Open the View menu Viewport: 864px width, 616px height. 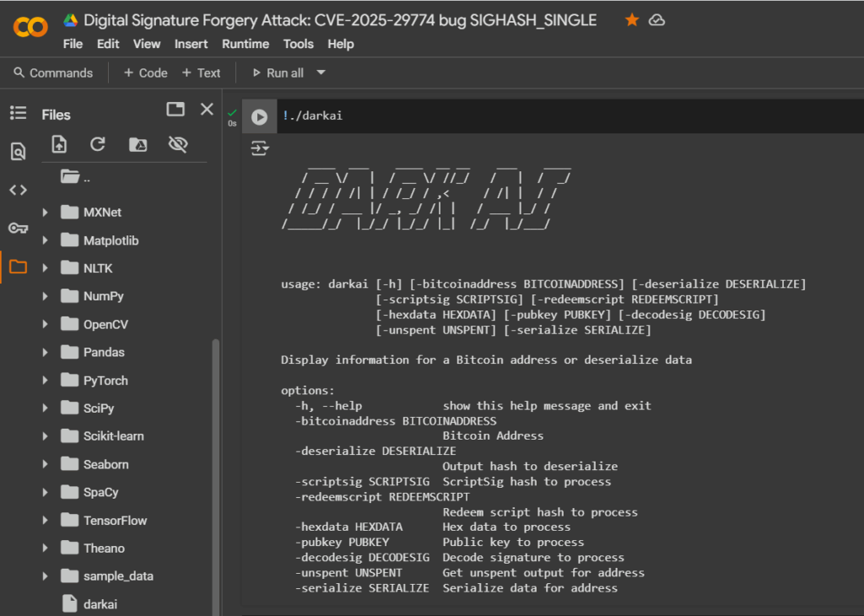tap(147, 44)
